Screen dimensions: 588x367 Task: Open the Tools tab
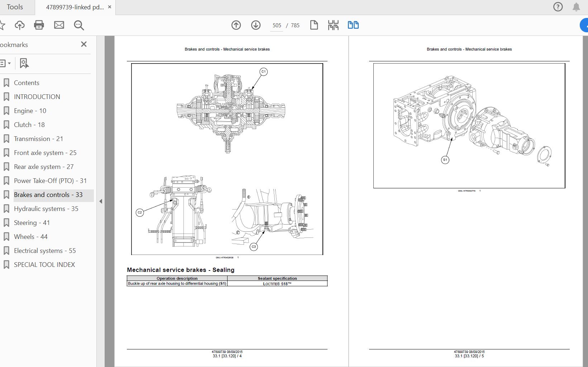[15, 7]
